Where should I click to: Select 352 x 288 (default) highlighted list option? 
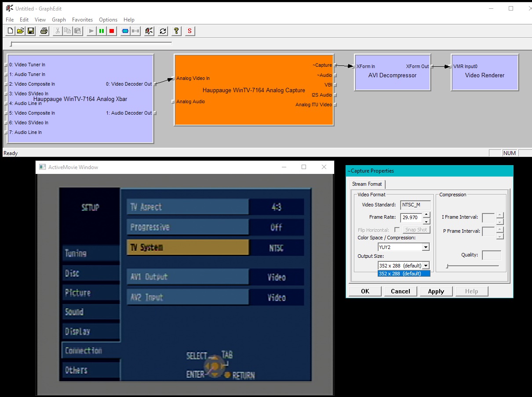(404, 274)
